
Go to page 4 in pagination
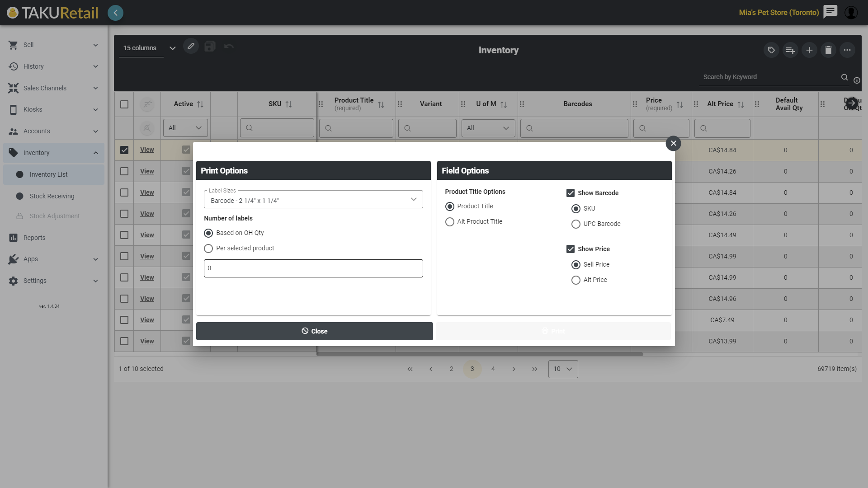coord(493,369)
